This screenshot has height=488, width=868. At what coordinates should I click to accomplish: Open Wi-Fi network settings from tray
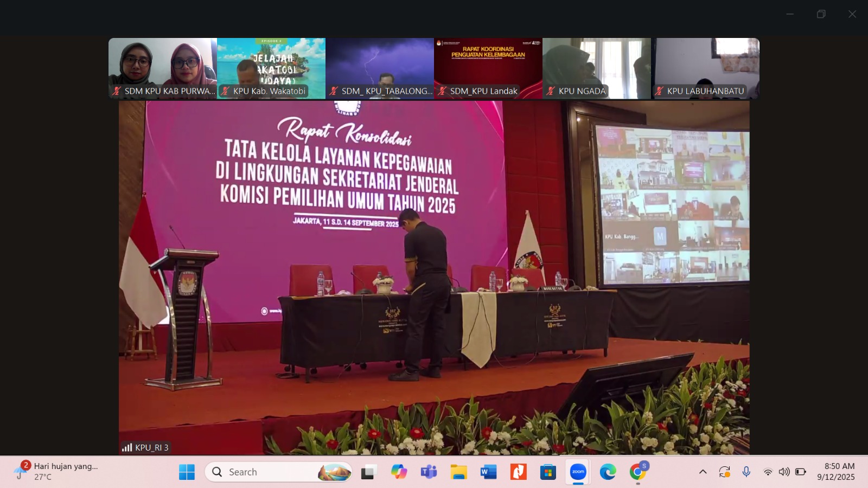(x=768, y=472)
